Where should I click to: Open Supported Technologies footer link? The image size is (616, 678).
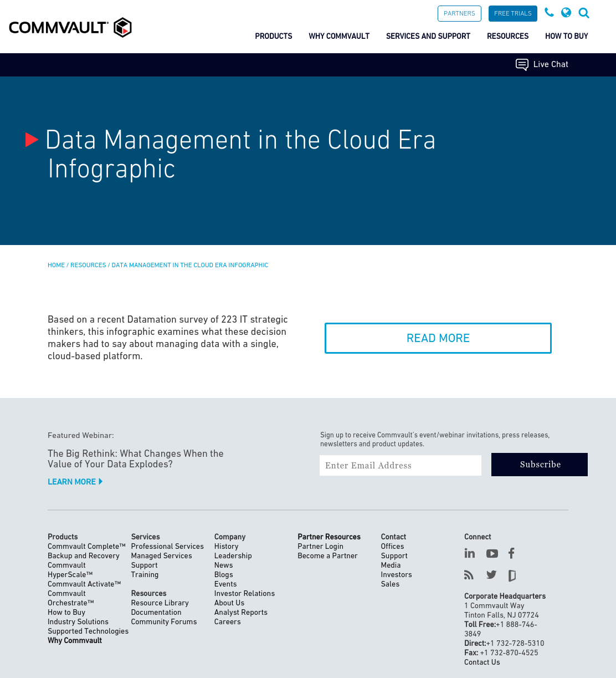click(88, 631)
